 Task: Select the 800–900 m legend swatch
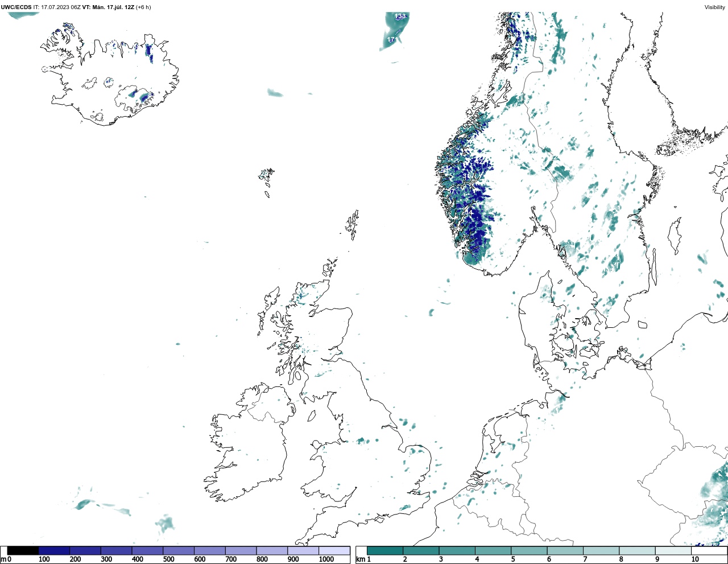coord(272,551)
